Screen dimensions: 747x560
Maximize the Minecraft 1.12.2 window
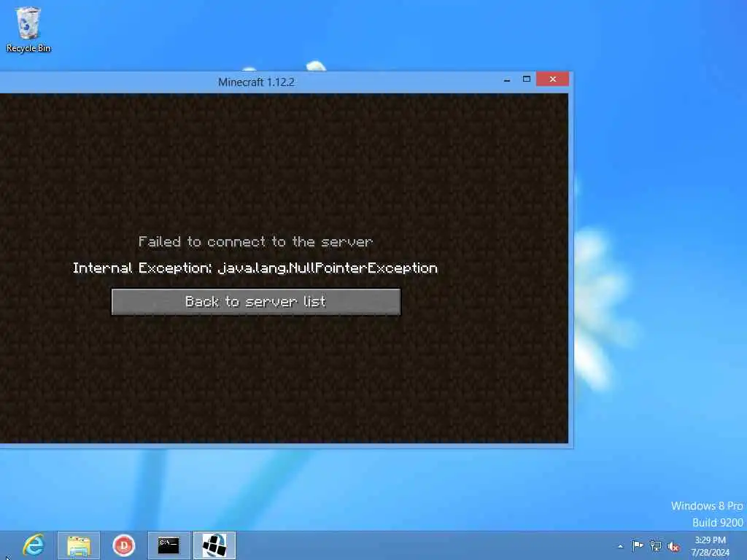[527, 79]
